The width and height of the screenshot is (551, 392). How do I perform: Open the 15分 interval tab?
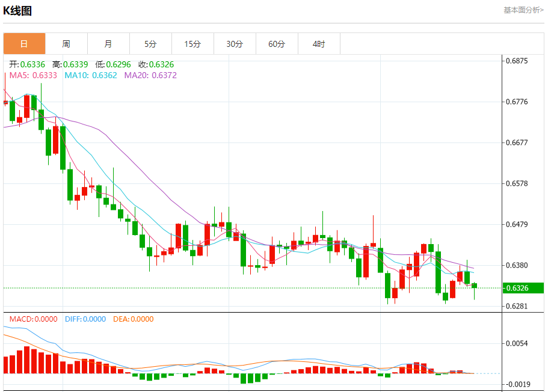pyautogui.click(x=193, y=43)
